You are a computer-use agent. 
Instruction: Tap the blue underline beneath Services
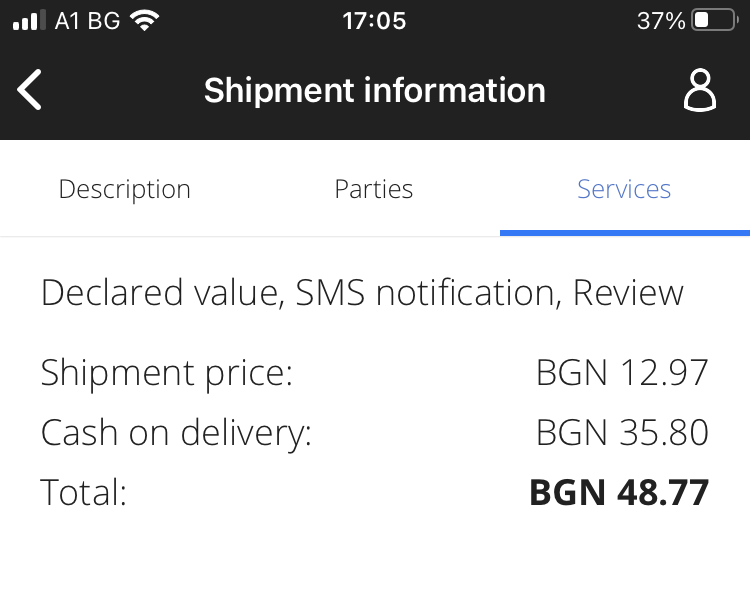click(624, 233)
